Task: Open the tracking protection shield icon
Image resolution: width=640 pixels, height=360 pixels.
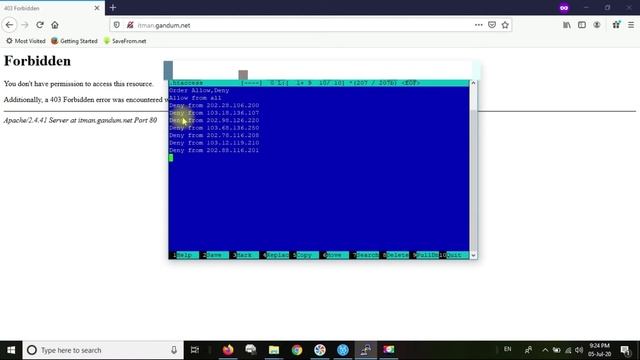Action: point(117,25)
